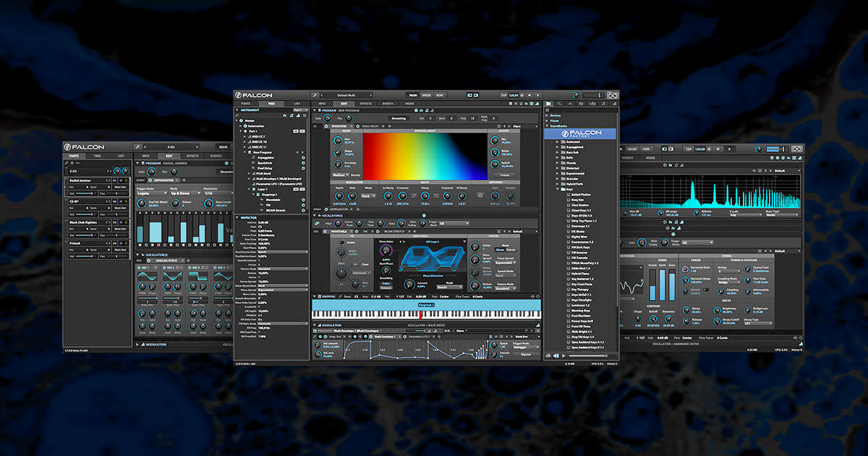
Task: Click the wrench icon in center Falcon window
Action: (315, 95)
